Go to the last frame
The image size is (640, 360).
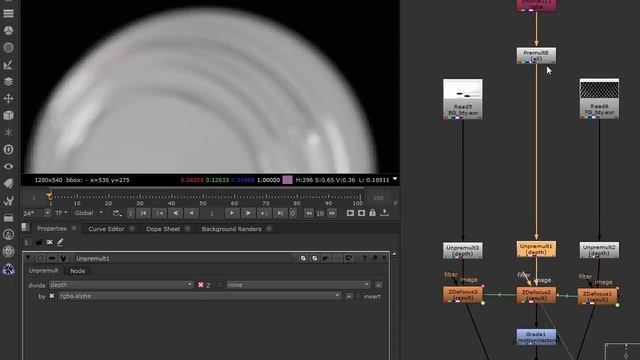click(x=280, y=213)
